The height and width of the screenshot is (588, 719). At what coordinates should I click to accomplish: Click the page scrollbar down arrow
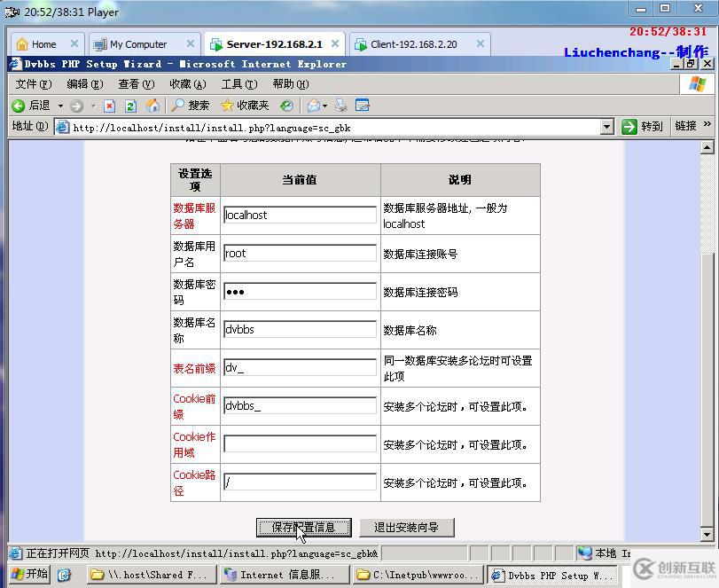point(707,534)
